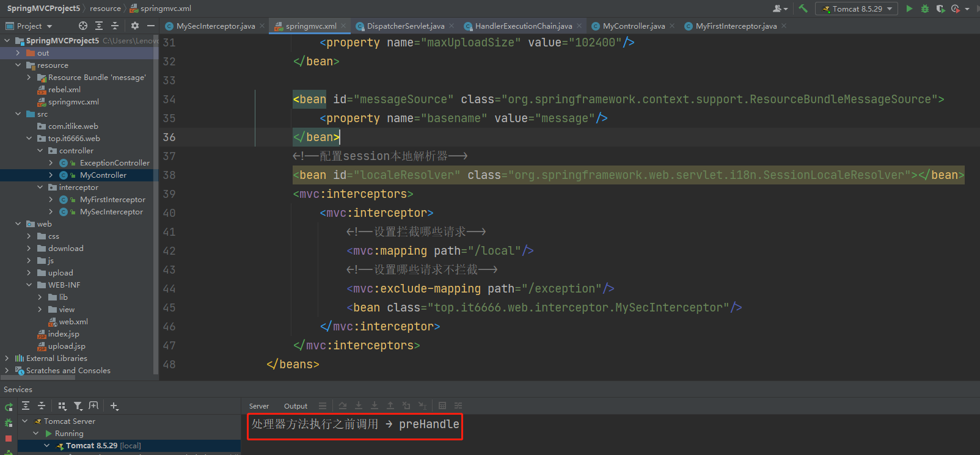
Task: Expand Resource Bundle 'message' node
Action: (x=29, y=78)
